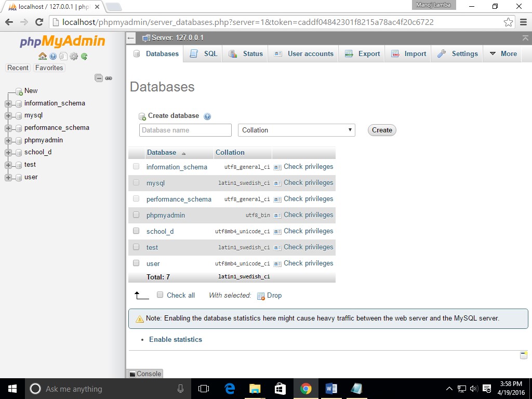Expand information_schema in the navigation tree
Image resolution: width=532 pixels, height=399 pixels.
click(8, 104)
